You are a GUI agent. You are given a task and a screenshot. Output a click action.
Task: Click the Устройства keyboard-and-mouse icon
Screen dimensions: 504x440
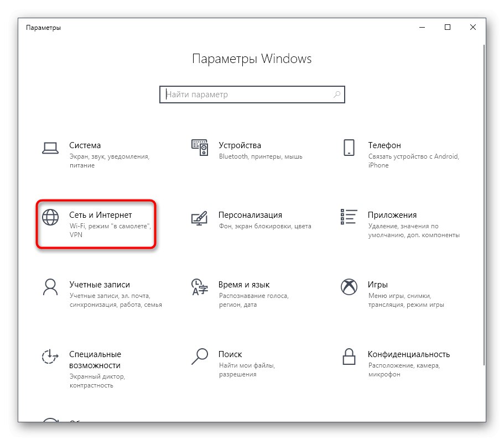coord(200,148)
